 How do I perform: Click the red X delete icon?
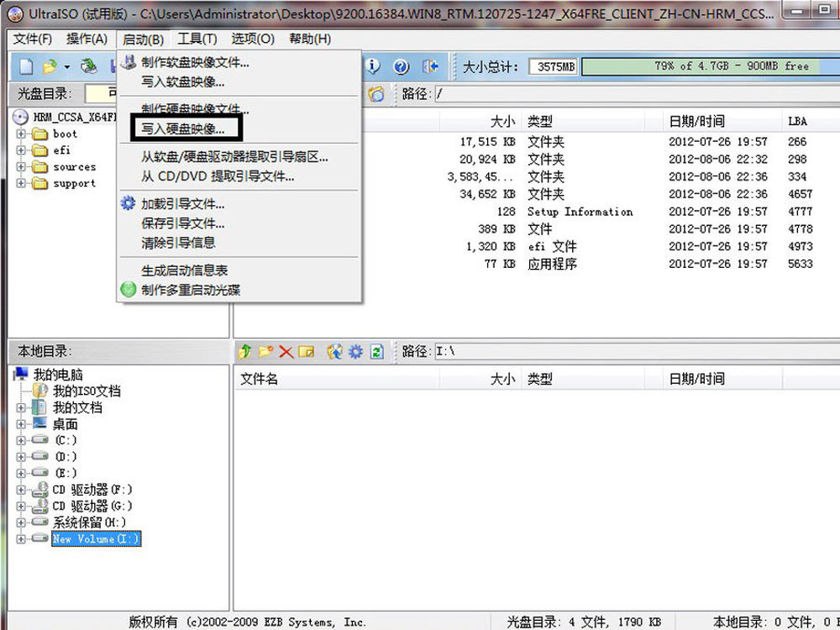[286, 351]
